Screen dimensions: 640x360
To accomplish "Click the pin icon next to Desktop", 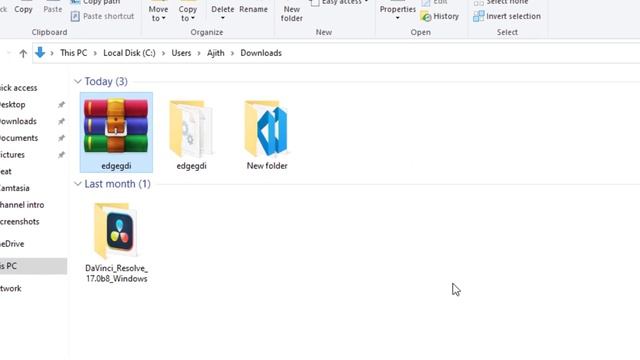I will click(x=61, y=105).
